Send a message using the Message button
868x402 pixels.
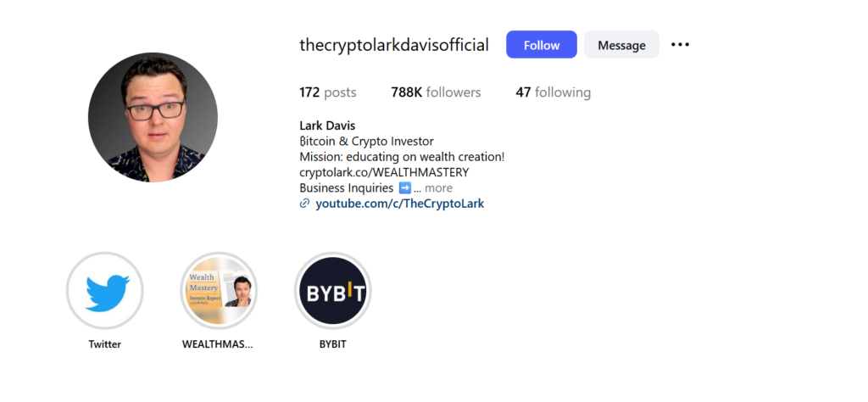pos(621,45)
